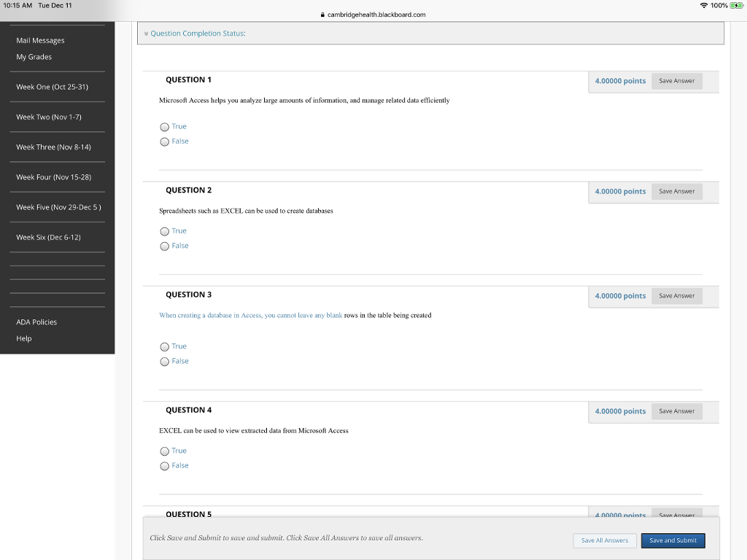
Task: Click the 'Tue Dec 11' date text
Action: point(55,5)
